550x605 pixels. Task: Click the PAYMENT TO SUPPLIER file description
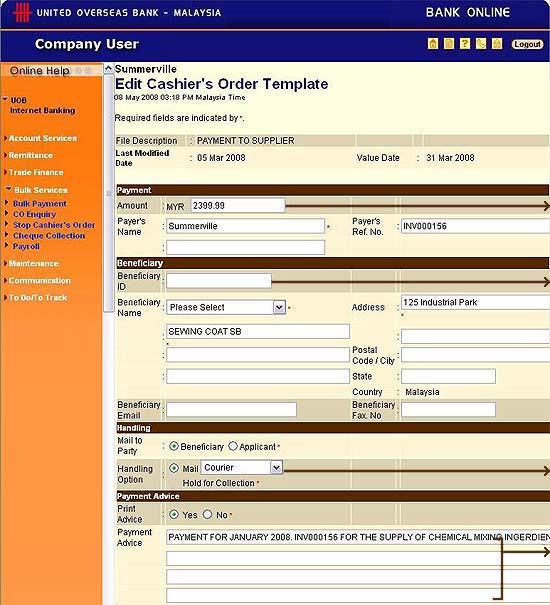(x=245, y=141)
